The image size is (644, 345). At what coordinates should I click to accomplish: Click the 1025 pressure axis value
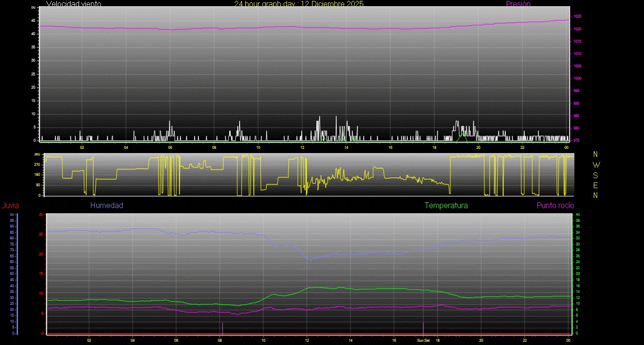tap(577, 17)
